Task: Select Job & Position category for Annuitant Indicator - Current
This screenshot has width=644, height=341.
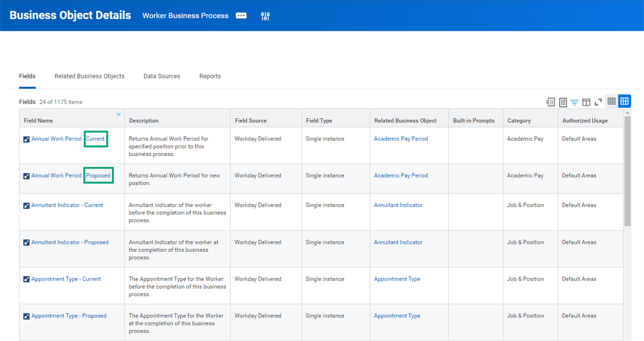Action: (x=525, y=205)
